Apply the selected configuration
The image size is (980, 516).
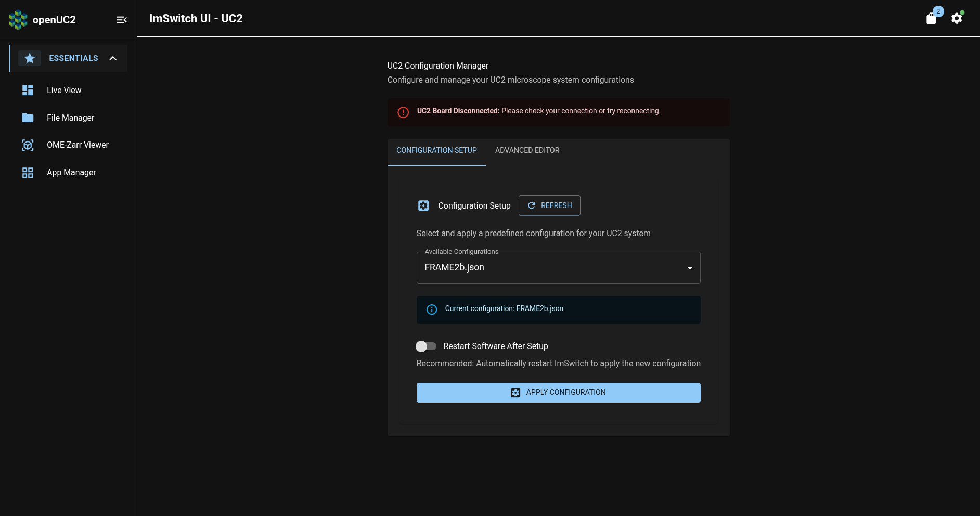coord(558,392)
